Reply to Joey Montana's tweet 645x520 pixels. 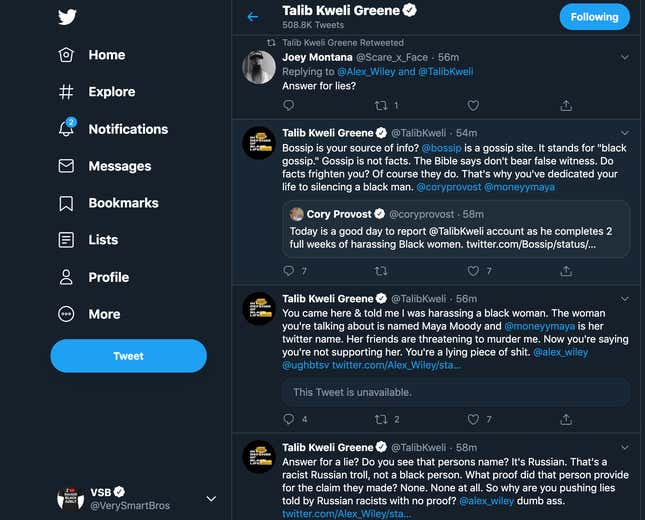(288, 105)
